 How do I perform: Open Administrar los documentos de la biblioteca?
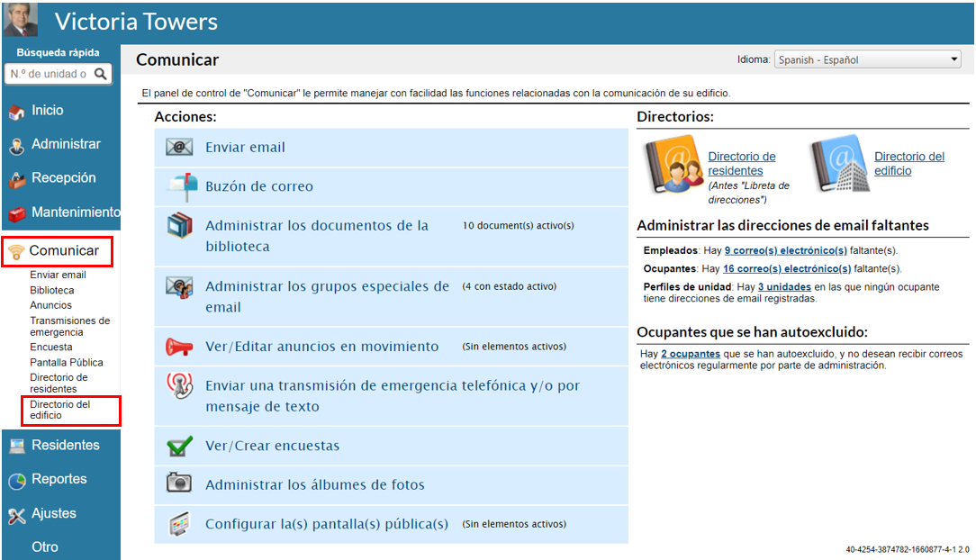tap(317, 236)
